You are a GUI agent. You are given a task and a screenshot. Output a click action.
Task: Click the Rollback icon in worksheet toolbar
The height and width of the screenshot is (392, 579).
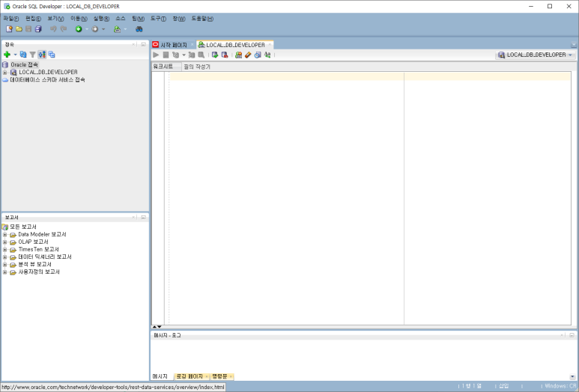pyautogui.click(x=225, y=55)
